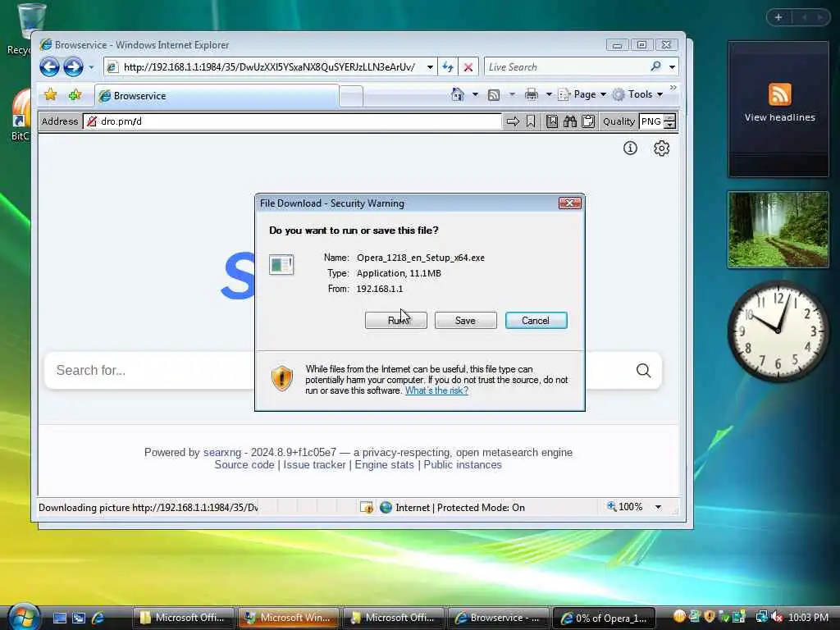Open the Page menu
Image resolution: width=840 pixels, height=630 pixels.
(582, 94)
